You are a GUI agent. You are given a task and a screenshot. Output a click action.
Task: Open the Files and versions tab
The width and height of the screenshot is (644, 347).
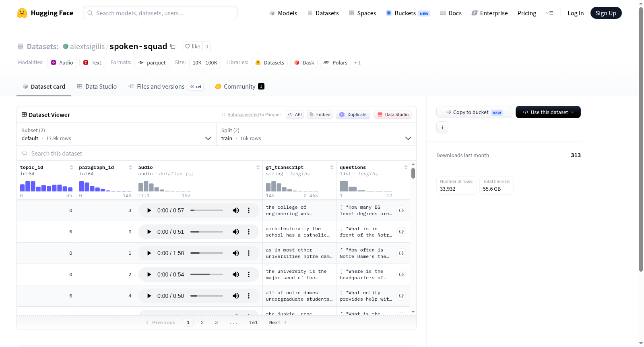[x=166, y=87]
